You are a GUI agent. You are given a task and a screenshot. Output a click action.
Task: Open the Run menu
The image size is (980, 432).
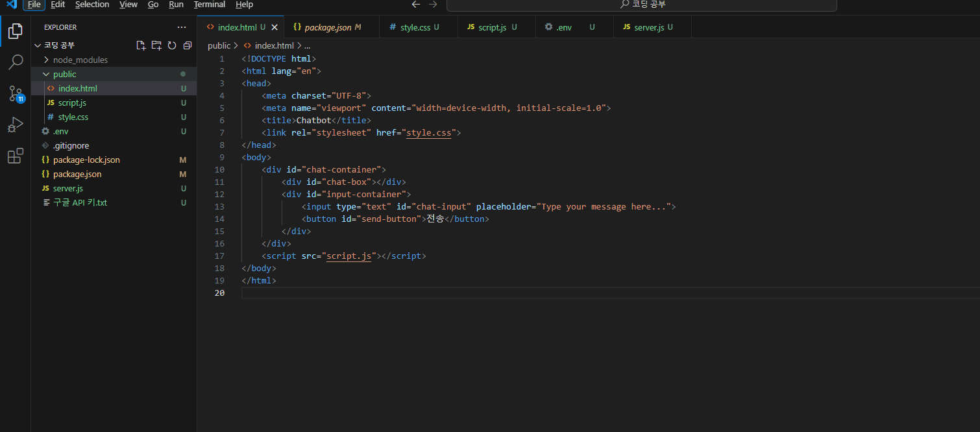tap(176, 5)
